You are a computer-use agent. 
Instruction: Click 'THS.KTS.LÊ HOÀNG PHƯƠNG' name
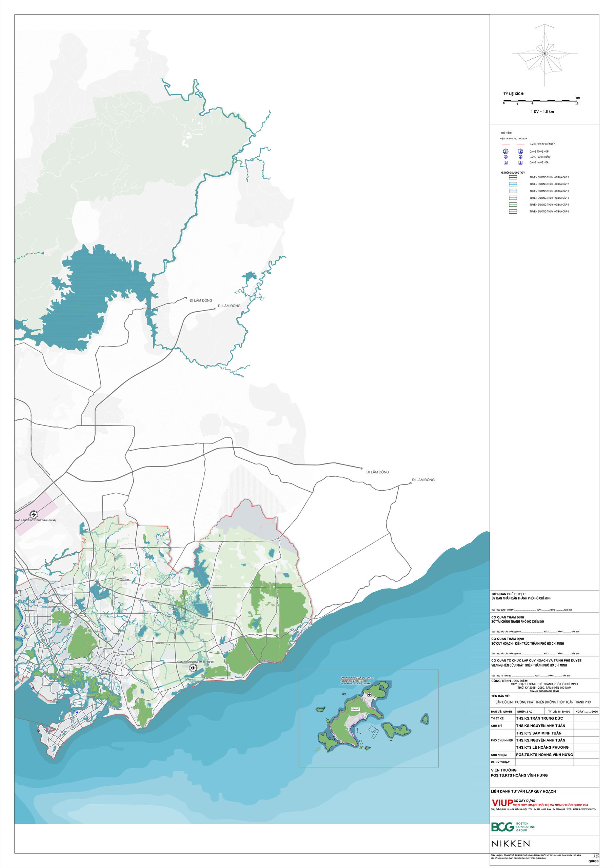(x=542, y=747)
